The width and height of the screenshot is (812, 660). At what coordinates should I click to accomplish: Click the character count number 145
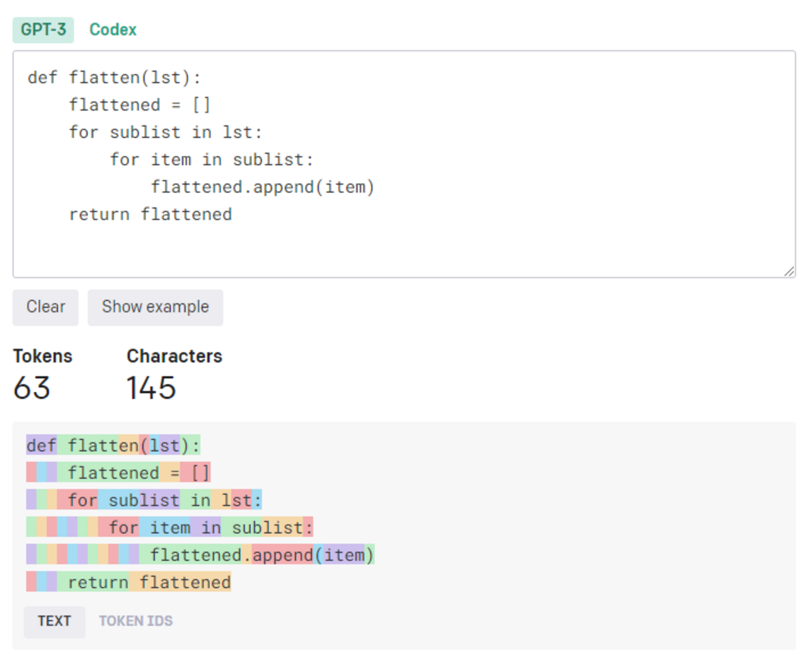click(x=151, y=388)
